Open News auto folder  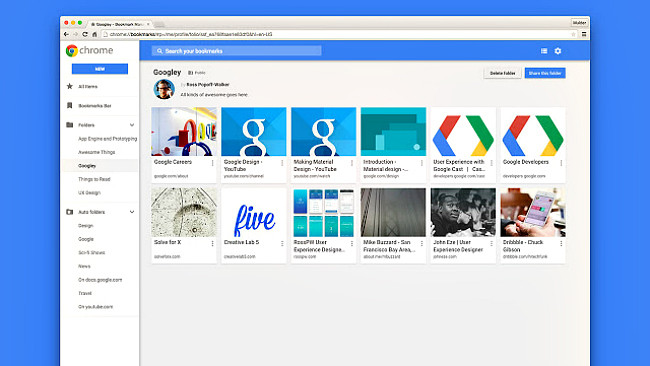[84, 266]
